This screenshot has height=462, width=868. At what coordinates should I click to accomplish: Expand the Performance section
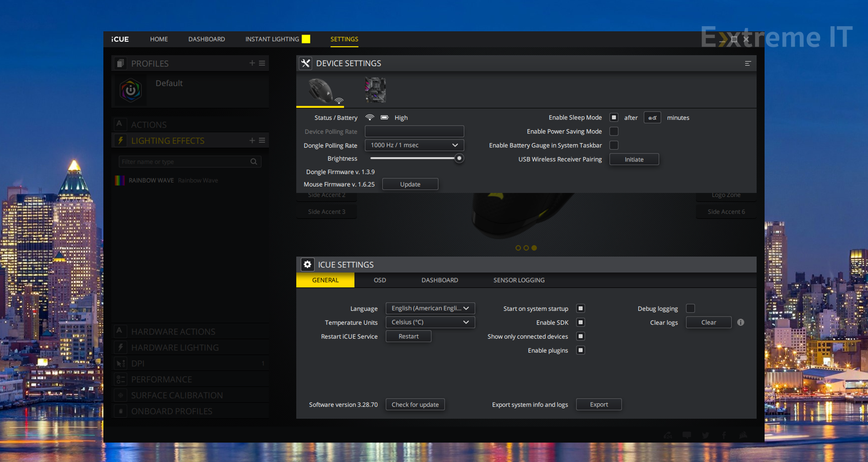pos(190,379)
